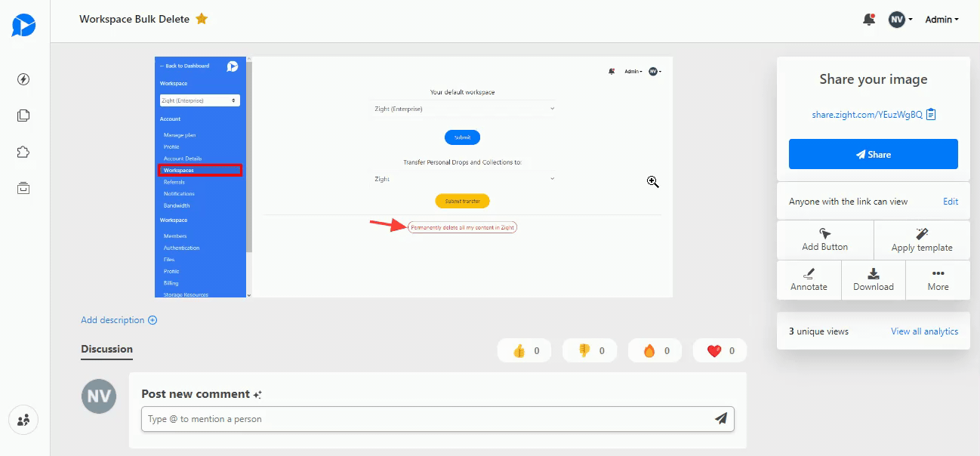980x456 pixels.
Task: React with the thumbs down emoji
Action: 590,350
